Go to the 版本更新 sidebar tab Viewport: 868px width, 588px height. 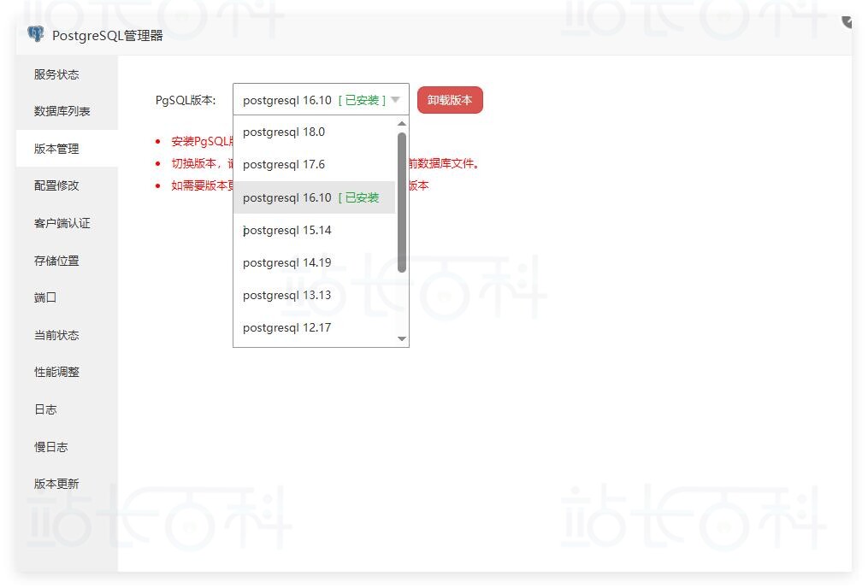point(67,484)
